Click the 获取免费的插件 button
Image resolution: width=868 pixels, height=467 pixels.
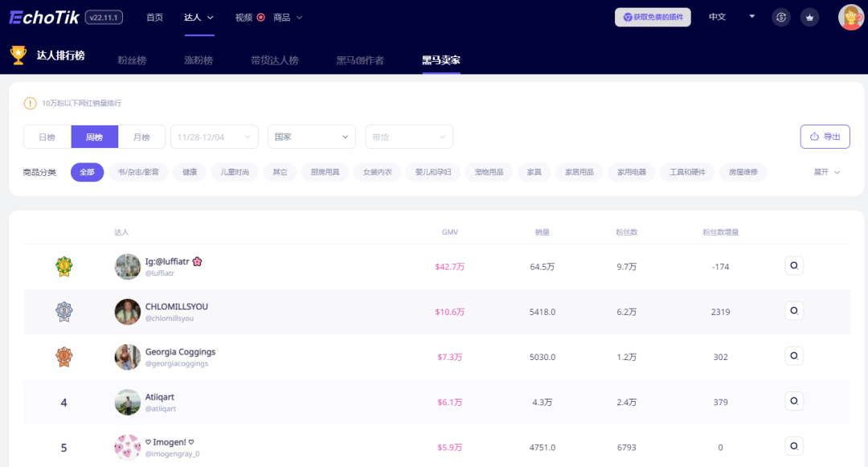point(653,17)
